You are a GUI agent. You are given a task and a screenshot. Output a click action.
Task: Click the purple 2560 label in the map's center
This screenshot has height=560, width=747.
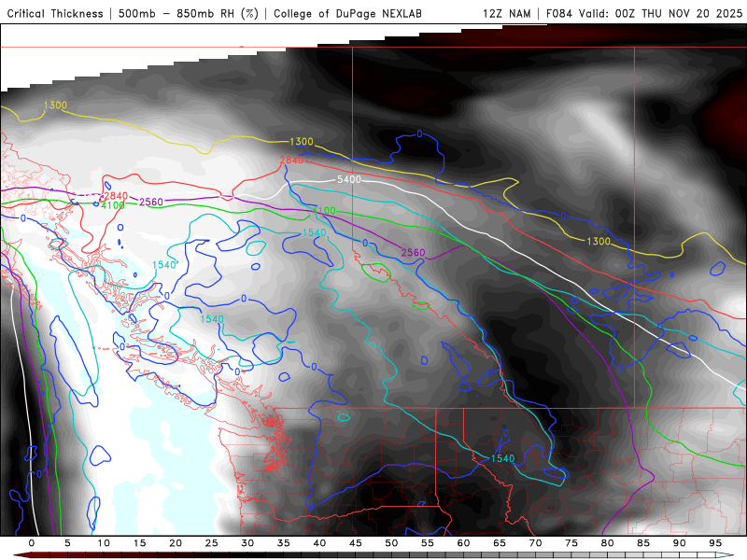(413, 252)
